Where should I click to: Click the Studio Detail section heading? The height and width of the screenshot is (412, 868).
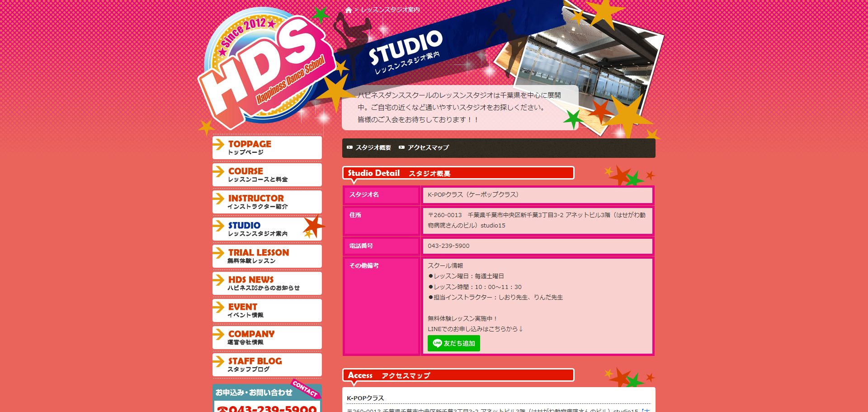pyautogui.click(x=458, y=173)
